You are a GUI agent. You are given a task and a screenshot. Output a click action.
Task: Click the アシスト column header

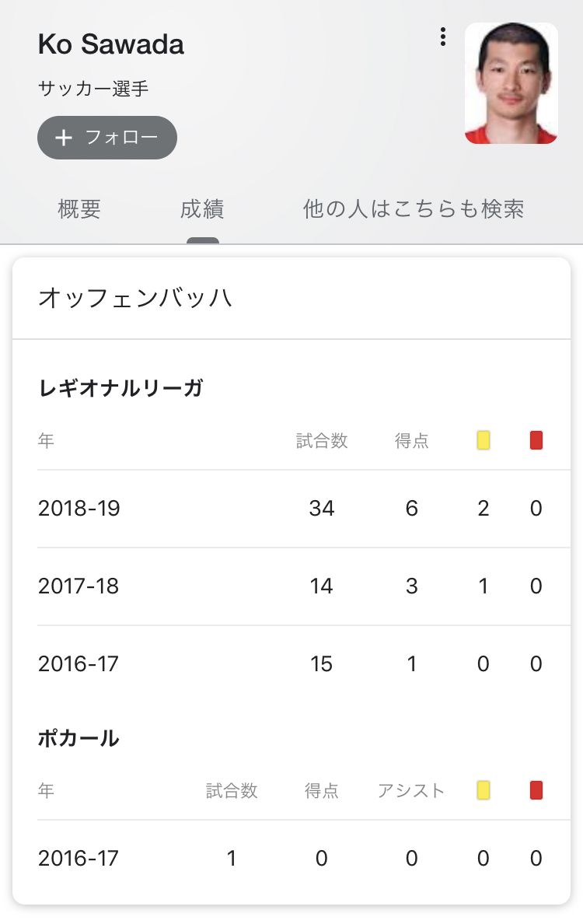pos(411,791)
